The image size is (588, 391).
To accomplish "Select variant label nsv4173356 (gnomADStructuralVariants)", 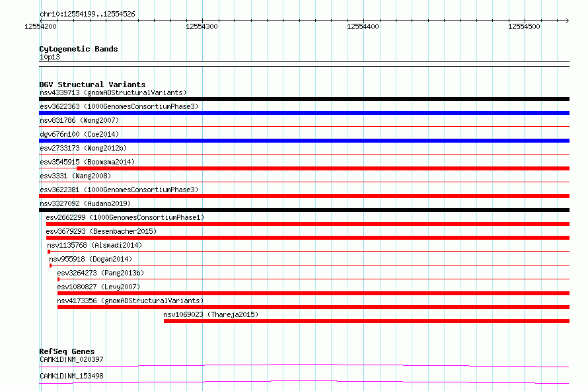I will pos(130,301).
